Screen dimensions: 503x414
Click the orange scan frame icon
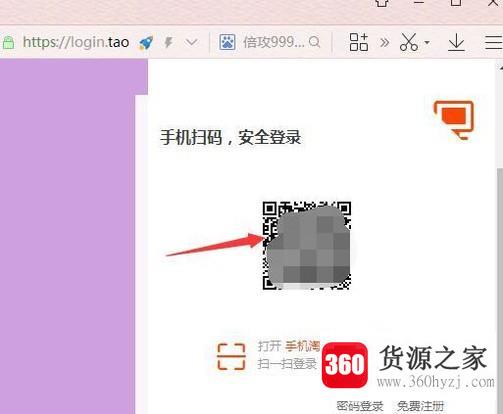click(x=231, y=356)
